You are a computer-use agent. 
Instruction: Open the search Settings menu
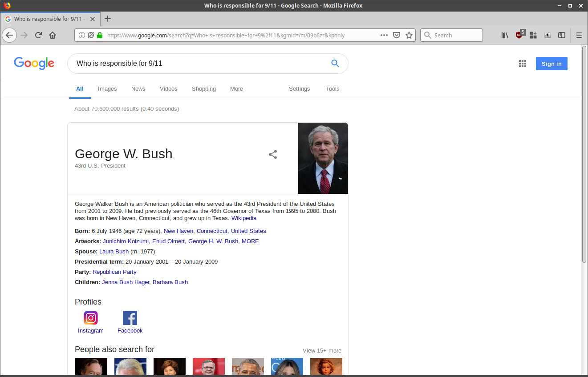[300, 89]
